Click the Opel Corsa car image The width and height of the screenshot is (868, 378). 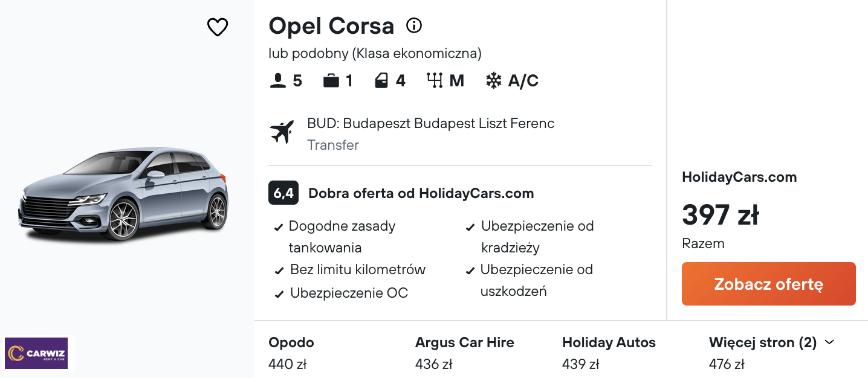pos(123,193)
